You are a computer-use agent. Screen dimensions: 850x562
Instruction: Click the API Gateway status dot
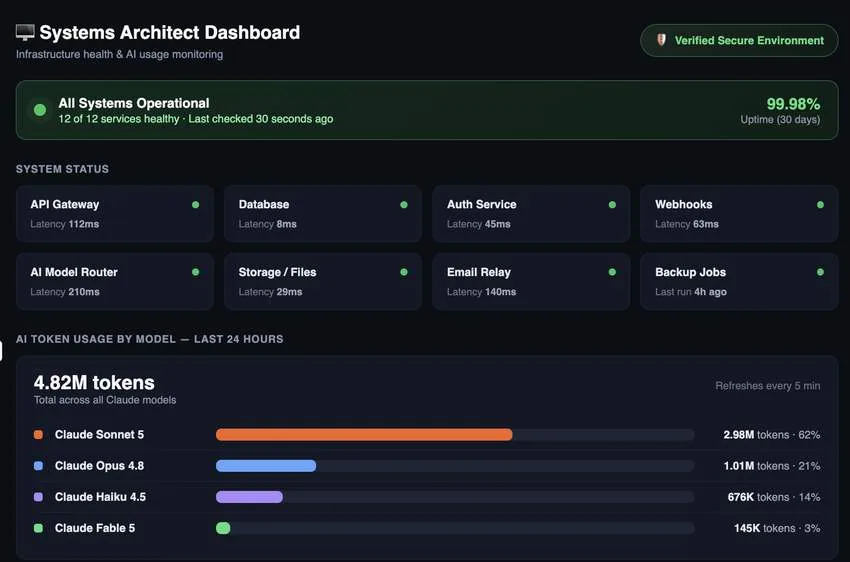(196, 205)
